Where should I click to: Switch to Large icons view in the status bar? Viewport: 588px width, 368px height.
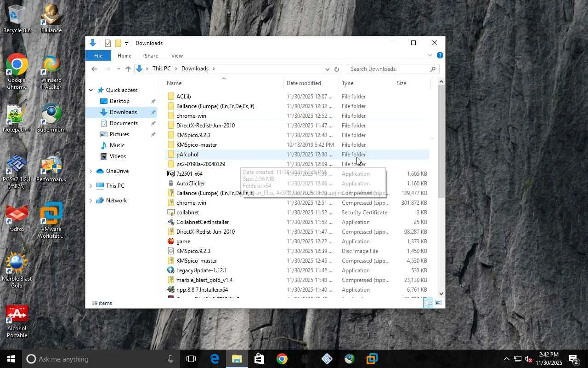[438, 303]
